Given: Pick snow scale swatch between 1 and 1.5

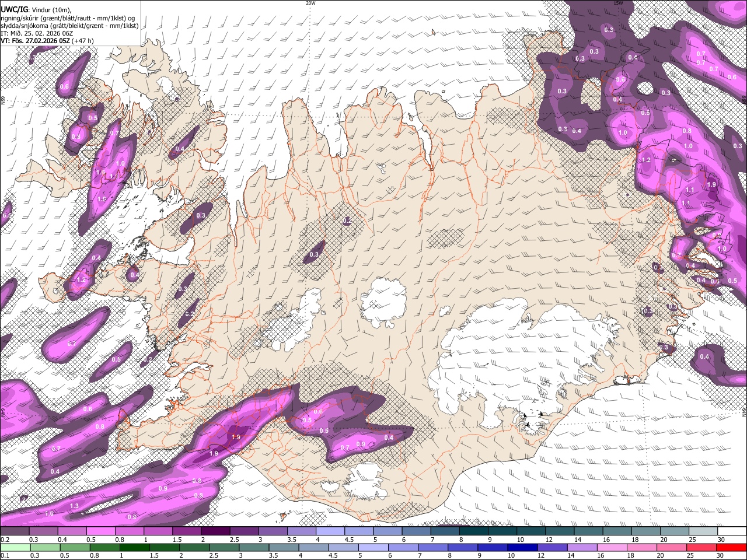Looking at the screenshot, I should tap(158, 531).
